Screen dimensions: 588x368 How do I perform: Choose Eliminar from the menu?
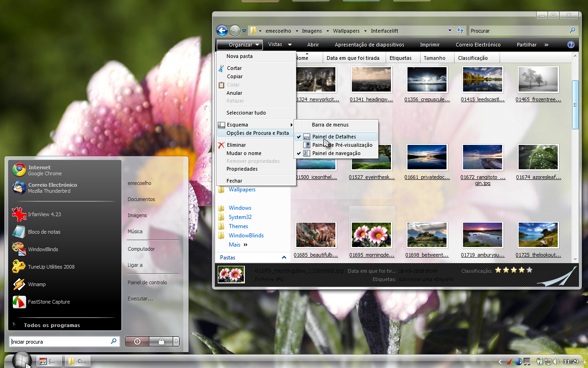(256, 145)
